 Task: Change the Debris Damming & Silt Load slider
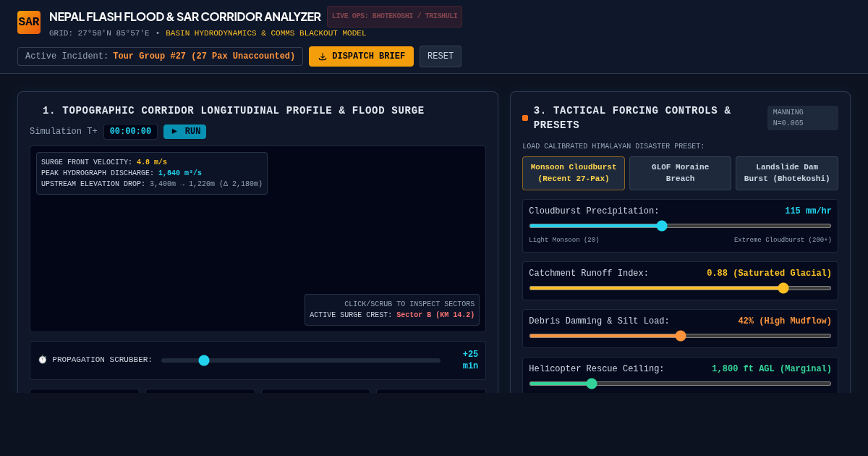[x=680, y=336]
